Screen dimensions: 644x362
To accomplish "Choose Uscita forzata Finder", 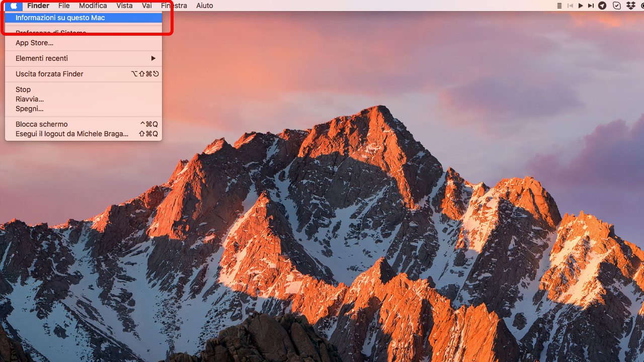I will [x=49, y=74].
